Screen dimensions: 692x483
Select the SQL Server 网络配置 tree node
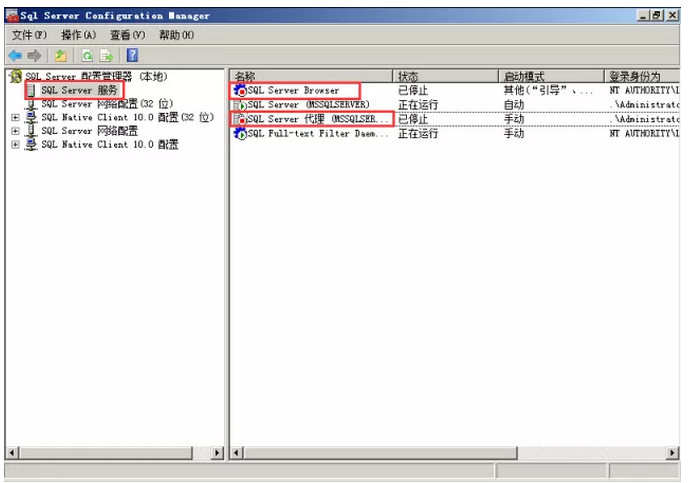(x=89, y=131)
